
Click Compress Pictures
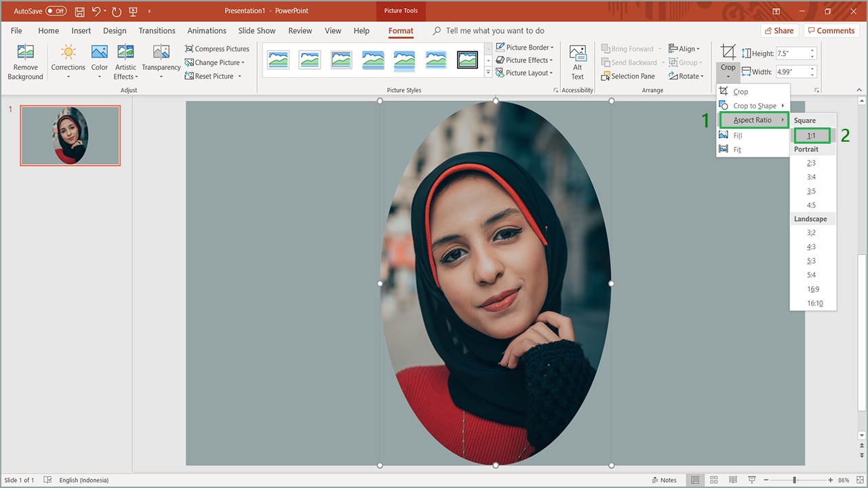217,49
